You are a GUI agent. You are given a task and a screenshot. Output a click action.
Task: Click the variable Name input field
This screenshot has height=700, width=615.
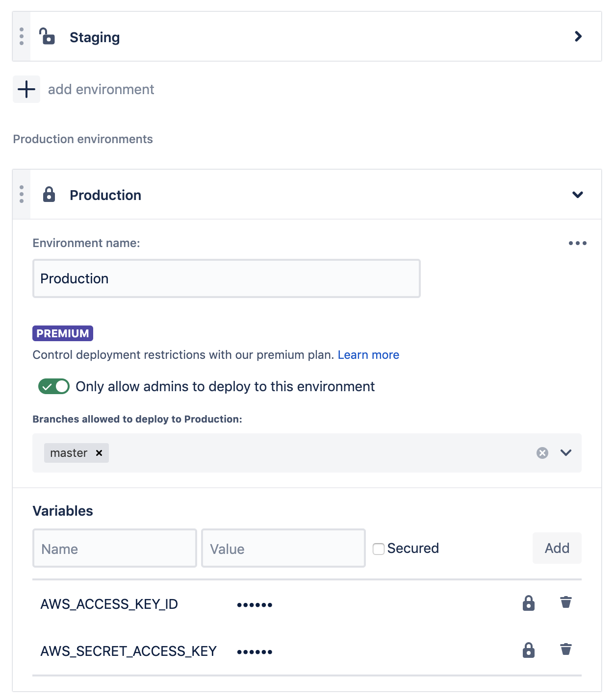coord(115,549)
